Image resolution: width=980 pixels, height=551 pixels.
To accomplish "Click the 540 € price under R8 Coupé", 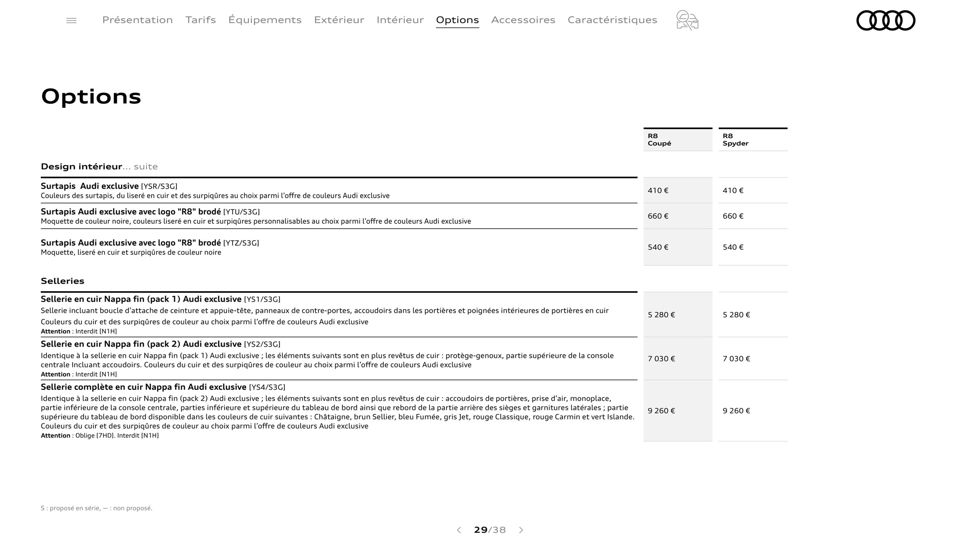I will coord(658,247).
